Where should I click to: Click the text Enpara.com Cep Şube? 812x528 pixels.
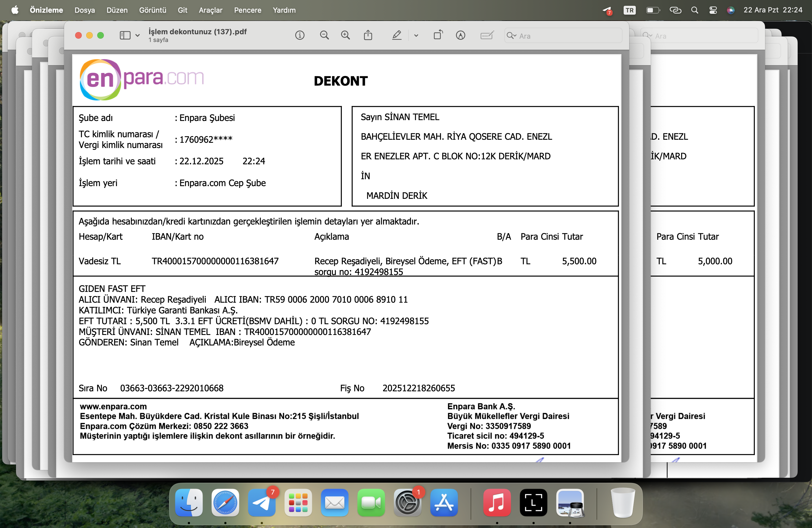(x=222, y=183)
